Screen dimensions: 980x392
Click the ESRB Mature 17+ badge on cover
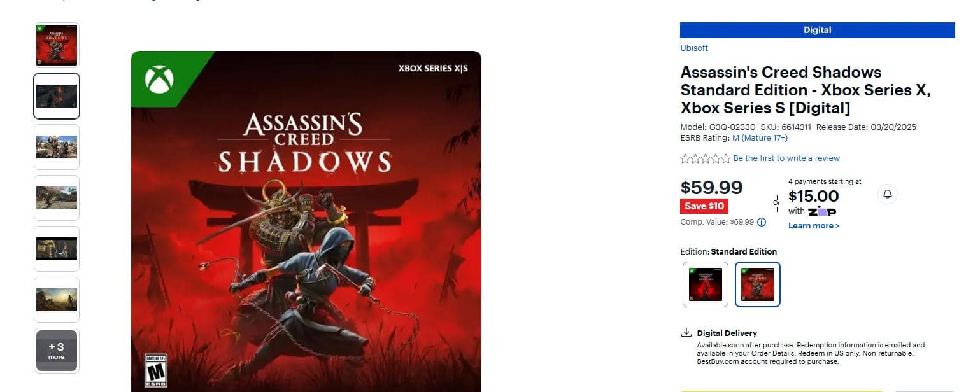pyautogui.click(x=156, y=371)
